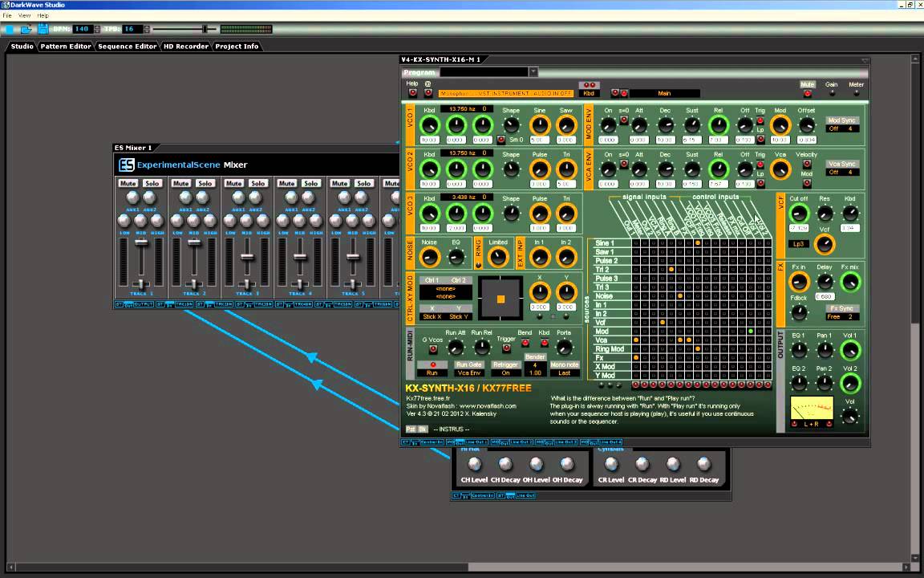Switch to the Project Info tab
Screen dimensions: 924x578
(237, 46)
